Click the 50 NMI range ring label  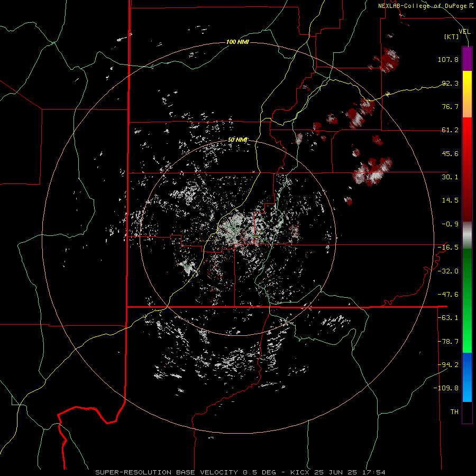pos(237,140)
